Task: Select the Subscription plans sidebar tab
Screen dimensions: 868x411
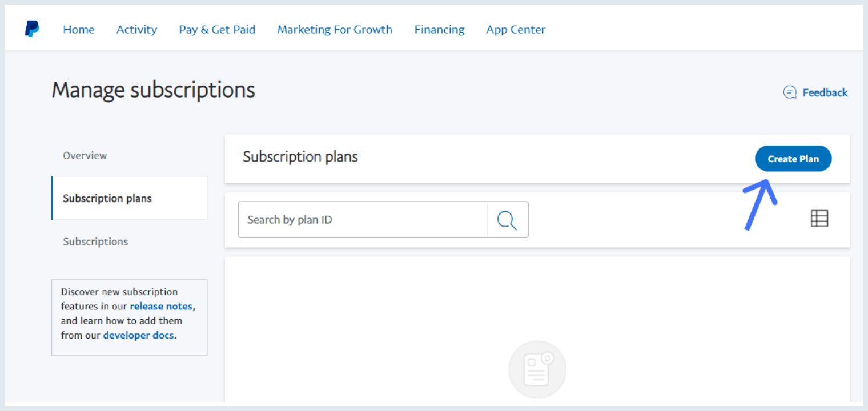Action: [107, 198]
